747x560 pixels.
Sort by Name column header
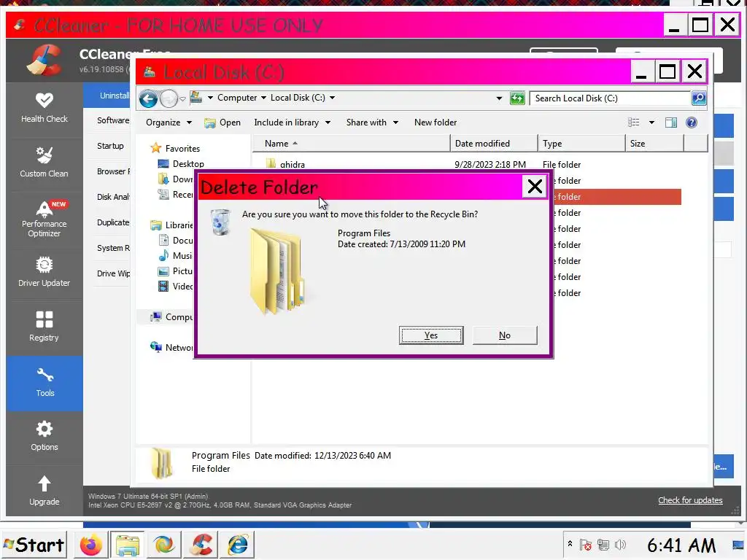[x=352, y=144]
